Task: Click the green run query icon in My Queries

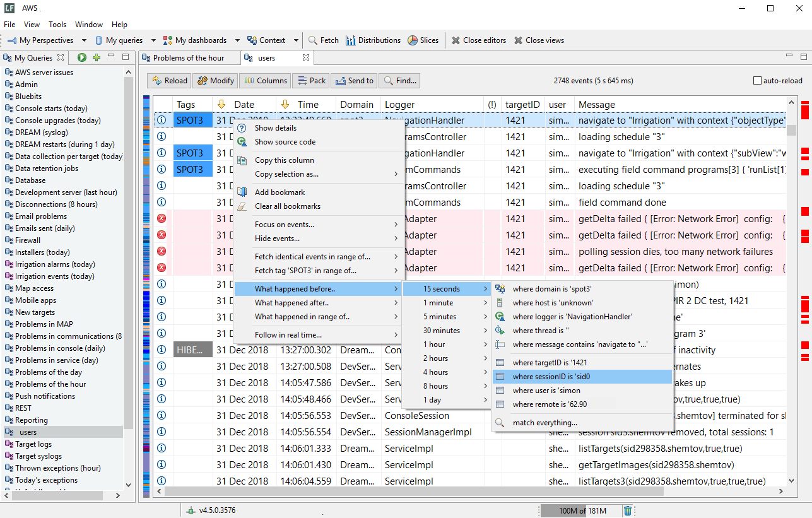Action: click(82, 57)
